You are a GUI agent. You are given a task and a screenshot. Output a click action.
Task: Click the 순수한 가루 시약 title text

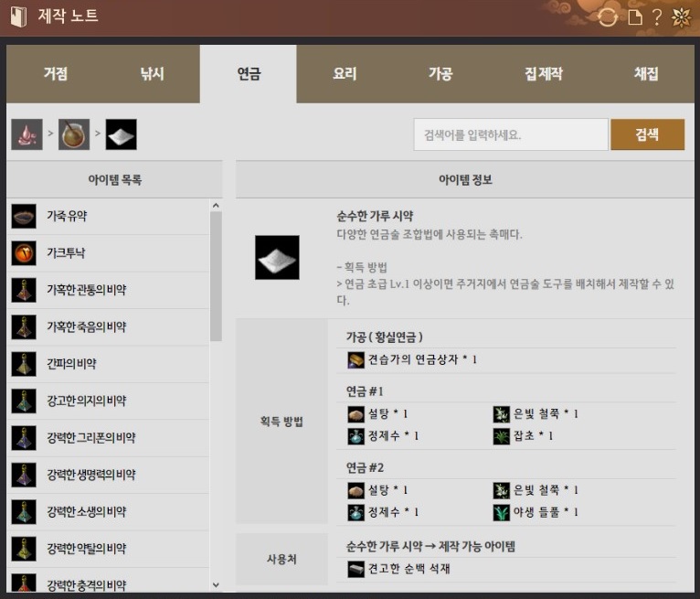point(375,216)
